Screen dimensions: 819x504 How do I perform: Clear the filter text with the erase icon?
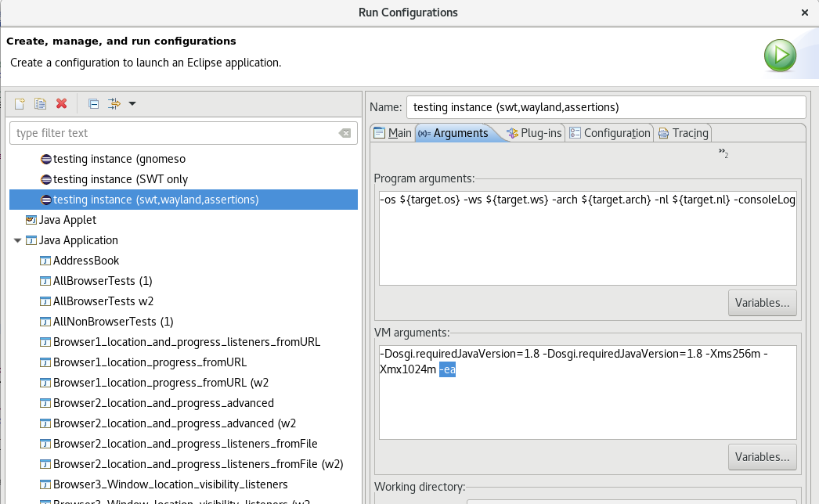click(345, 133)
